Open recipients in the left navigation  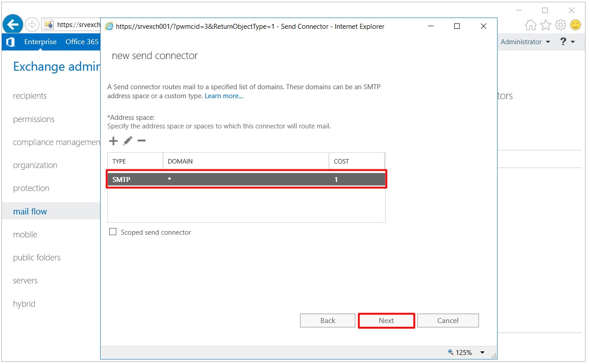click(x=30, y=96)
